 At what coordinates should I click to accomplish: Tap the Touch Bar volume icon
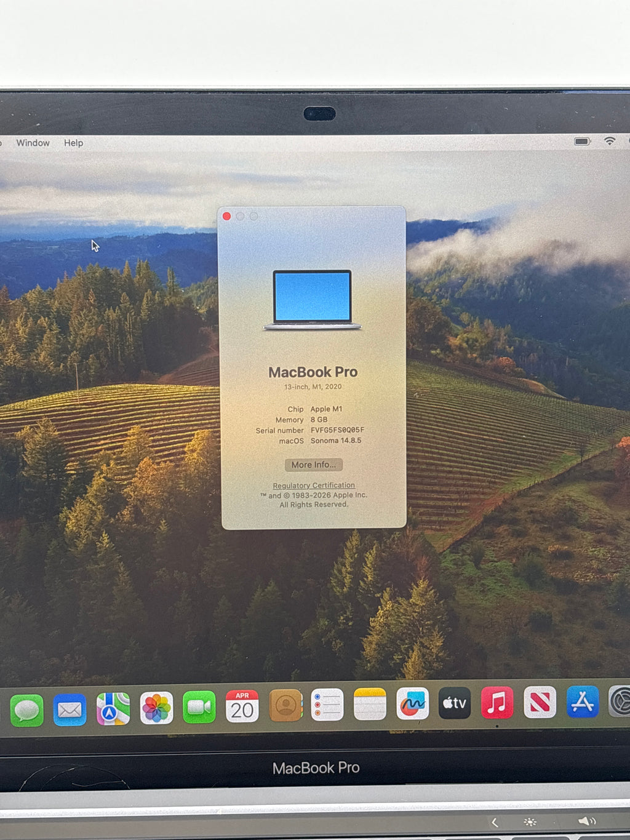point(587,821)
